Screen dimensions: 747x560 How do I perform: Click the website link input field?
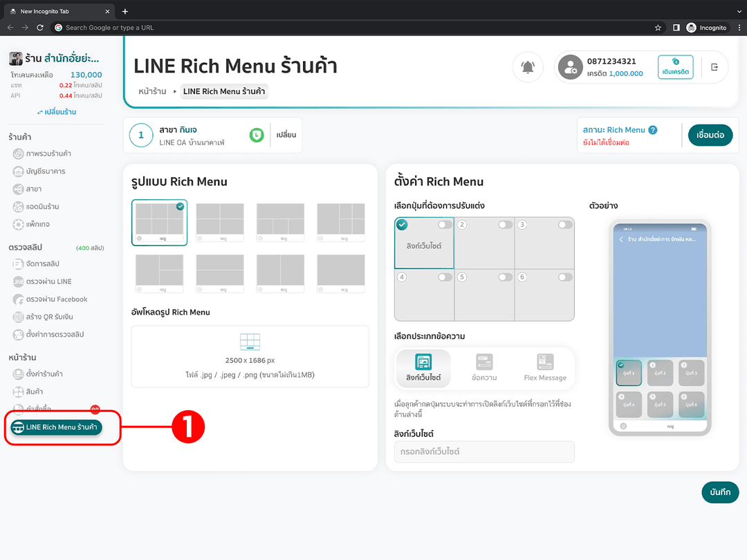coord(484,451)
